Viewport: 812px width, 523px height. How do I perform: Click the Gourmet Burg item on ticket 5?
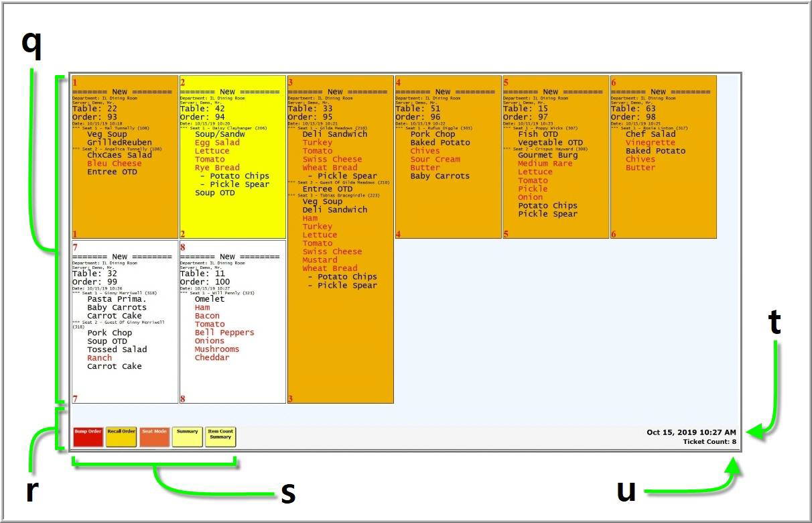click(547, 156)
